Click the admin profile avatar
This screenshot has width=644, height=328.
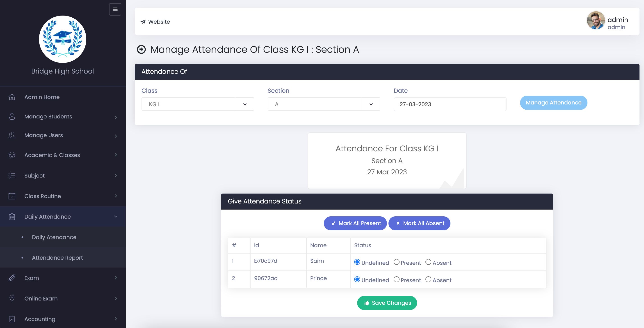(x=596, y=21)
